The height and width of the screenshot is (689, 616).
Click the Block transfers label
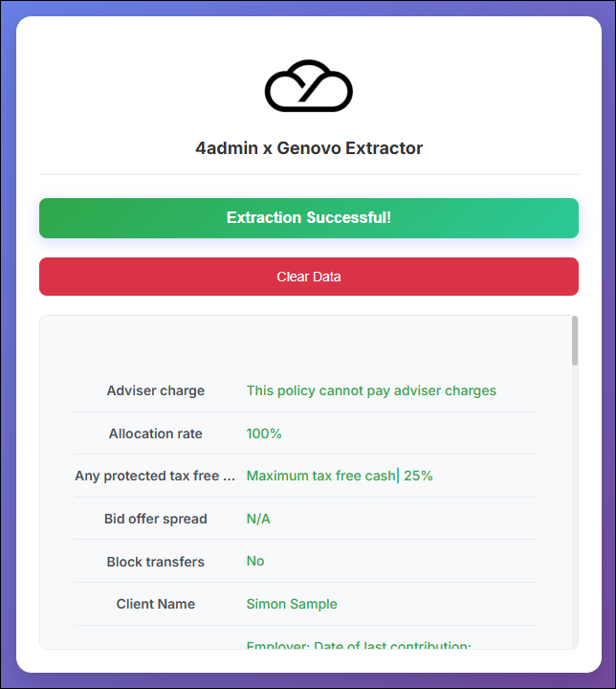pos(156,562)
